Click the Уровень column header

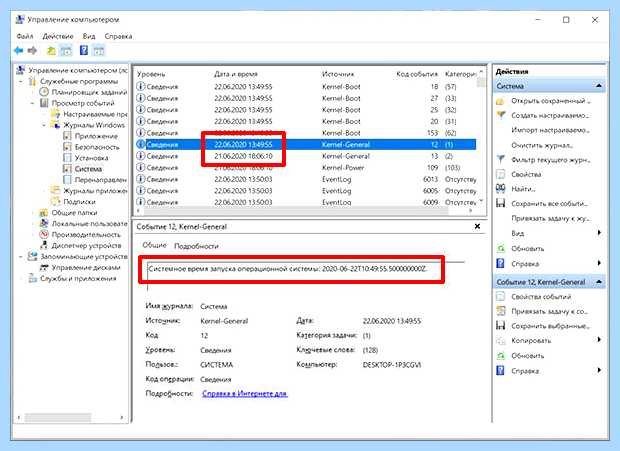tap(151, 74)
